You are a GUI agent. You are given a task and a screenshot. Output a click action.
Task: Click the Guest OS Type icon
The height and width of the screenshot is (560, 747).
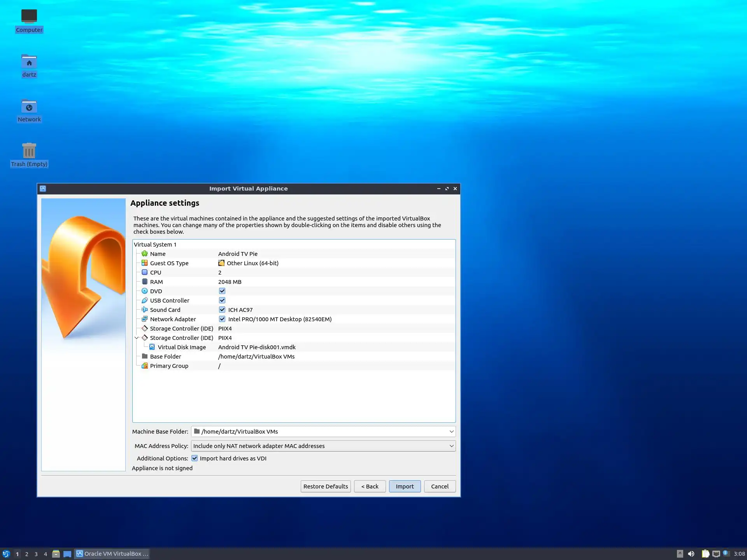pos(145,263)
